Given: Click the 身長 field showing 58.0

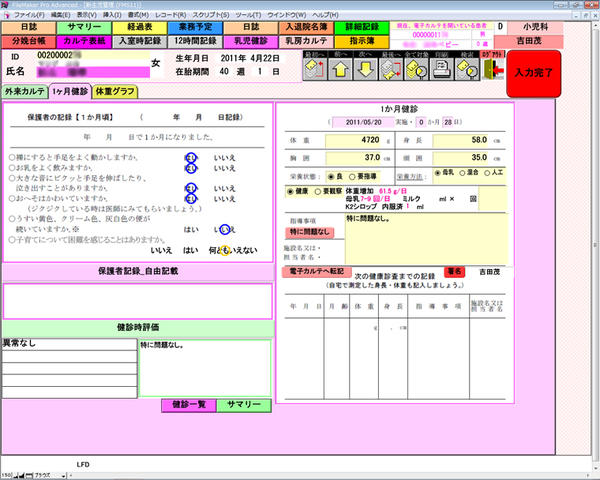Looking at the screenshot, I should [x=461, y=140].
